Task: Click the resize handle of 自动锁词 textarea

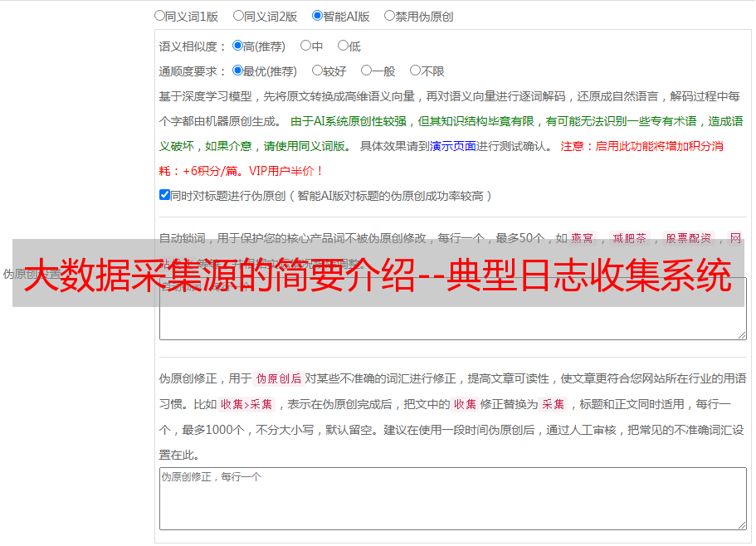Action: point(742,335)
